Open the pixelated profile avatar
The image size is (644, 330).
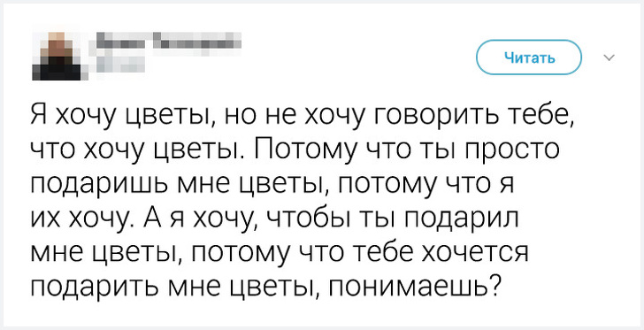click(x=57, y=56)
